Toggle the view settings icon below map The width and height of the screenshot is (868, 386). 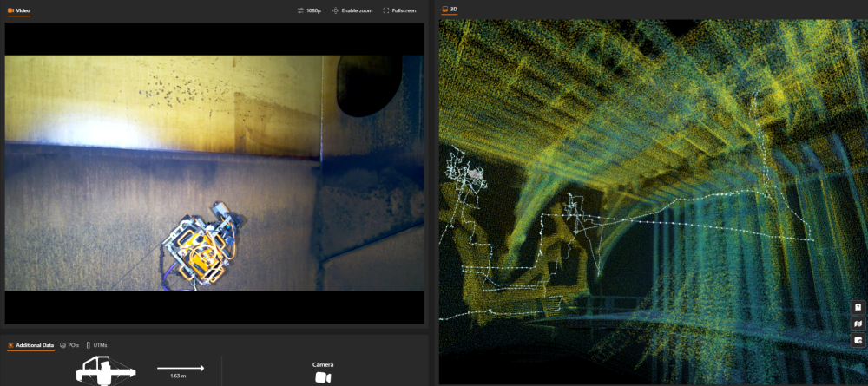(858, 340)
